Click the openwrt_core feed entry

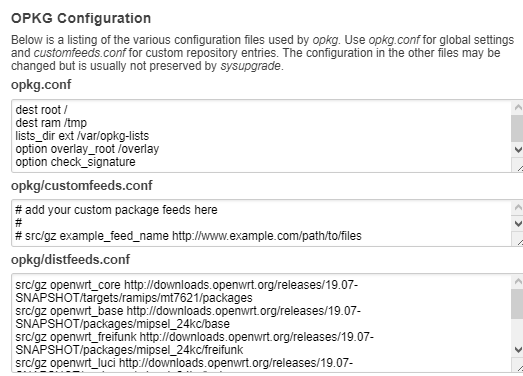[x=187, y=291]
